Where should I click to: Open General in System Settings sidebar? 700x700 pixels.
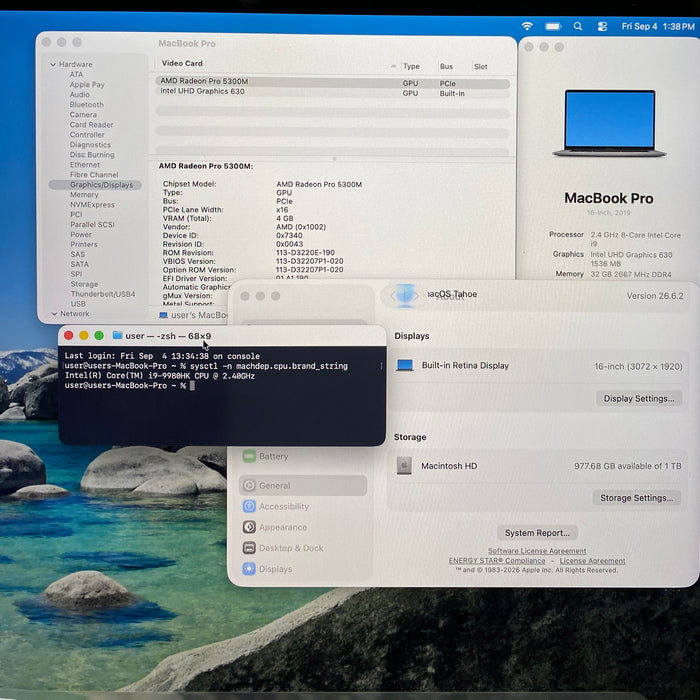coord(303,485)
